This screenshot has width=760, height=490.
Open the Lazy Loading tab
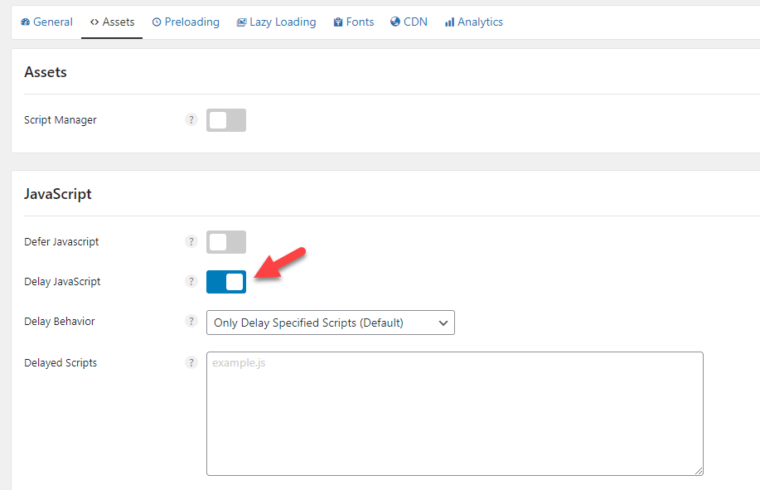click(276, 22)
